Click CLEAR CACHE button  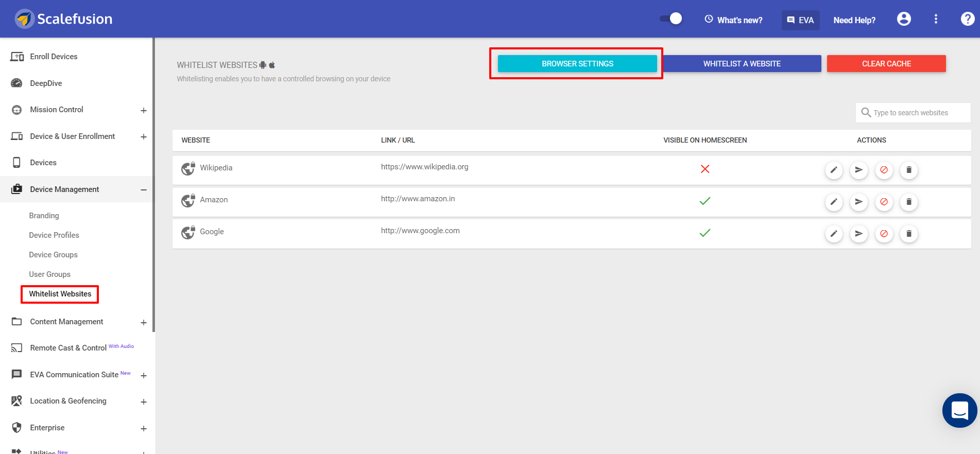[x=886, y=64]
